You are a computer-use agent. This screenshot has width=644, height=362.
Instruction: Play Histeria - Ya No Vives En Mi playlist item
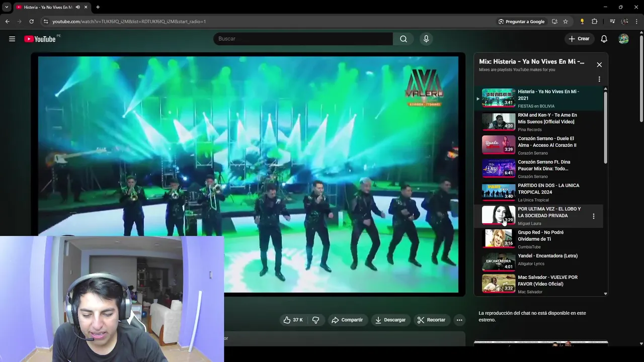point(539,99)
